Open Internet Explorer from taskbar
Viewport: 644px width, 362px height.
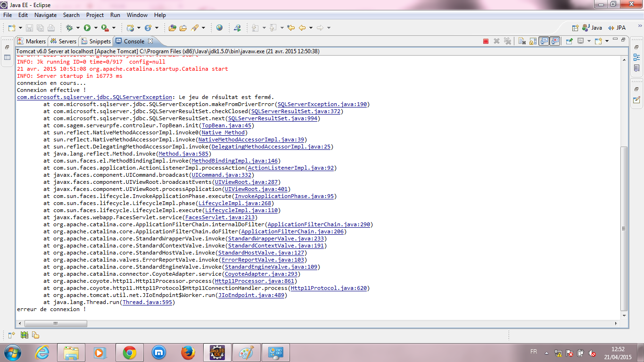(x=42, y=352)
